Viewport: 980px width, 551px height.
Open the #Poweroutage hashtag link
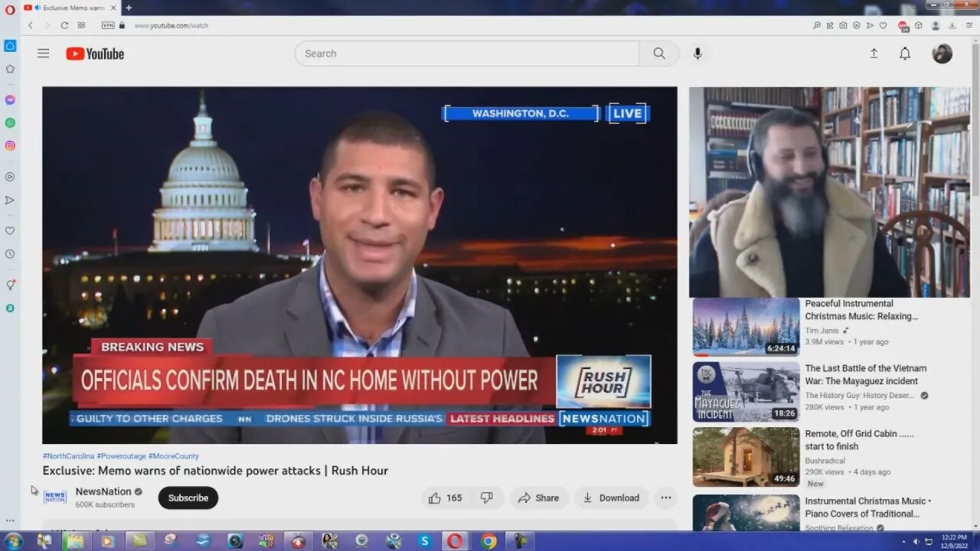point(121,456)
